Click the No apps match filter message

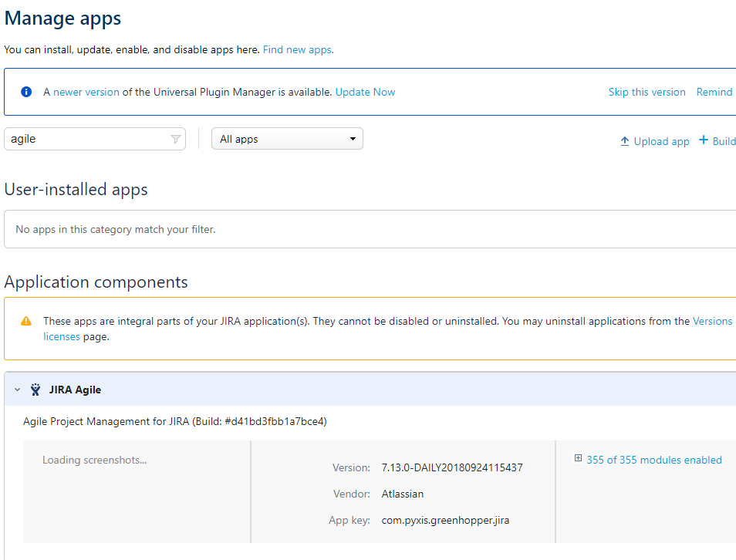(x=116, y=230)
